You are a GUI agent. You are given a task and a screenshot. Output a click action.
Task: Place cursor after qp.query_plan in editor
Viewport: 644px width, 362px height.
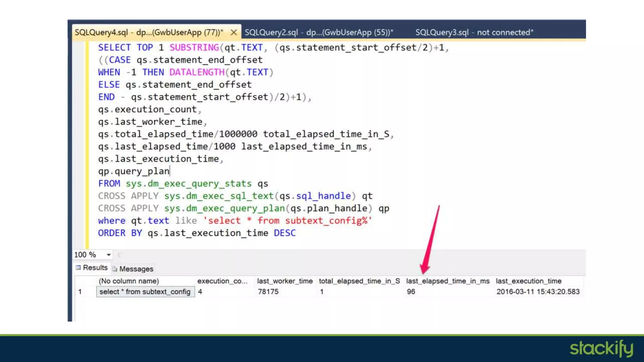pyautogui.click(x=170, y=172)
